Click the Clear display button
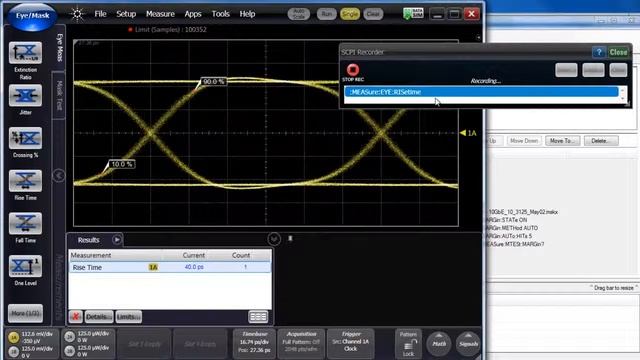 click(x=373, y=14)
